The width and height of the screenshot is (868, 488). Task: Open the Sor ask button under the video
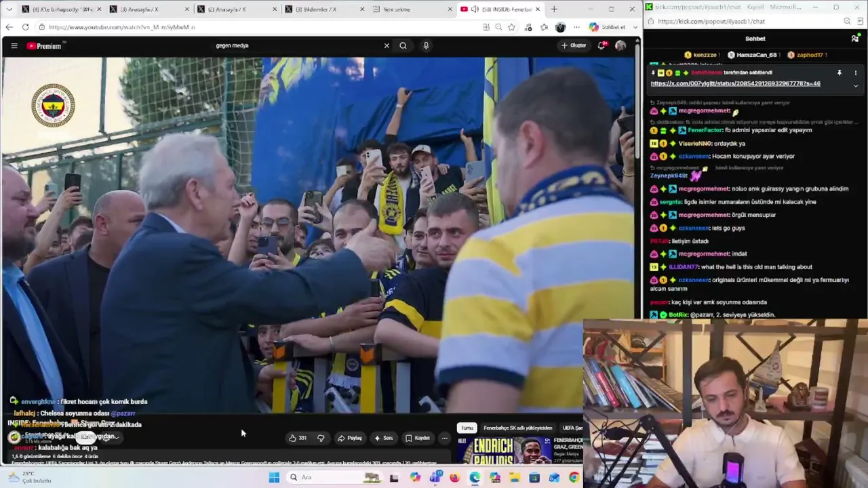click(384, 438)
